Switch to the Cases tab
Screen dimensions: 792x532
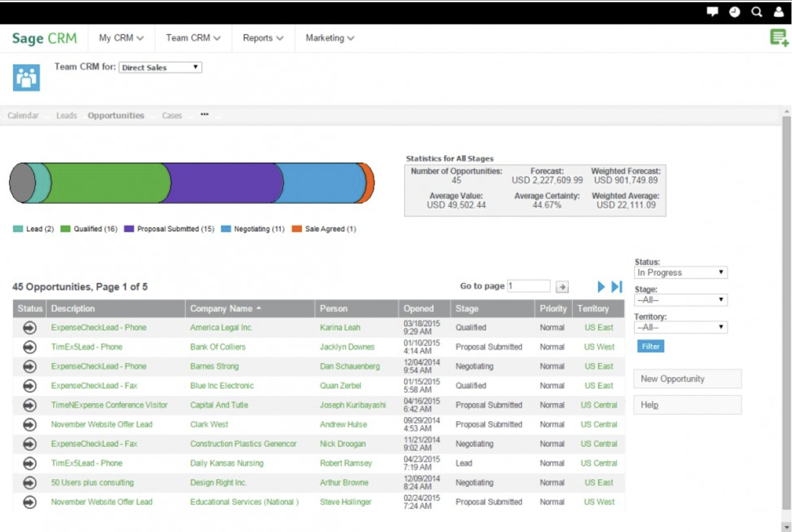tap(172, 115)
